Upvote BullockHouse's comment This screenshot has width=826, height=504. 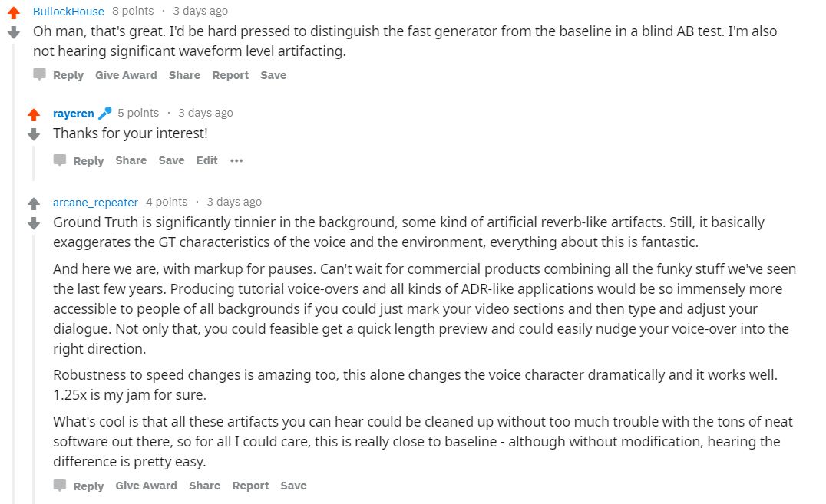coord(14,12)
